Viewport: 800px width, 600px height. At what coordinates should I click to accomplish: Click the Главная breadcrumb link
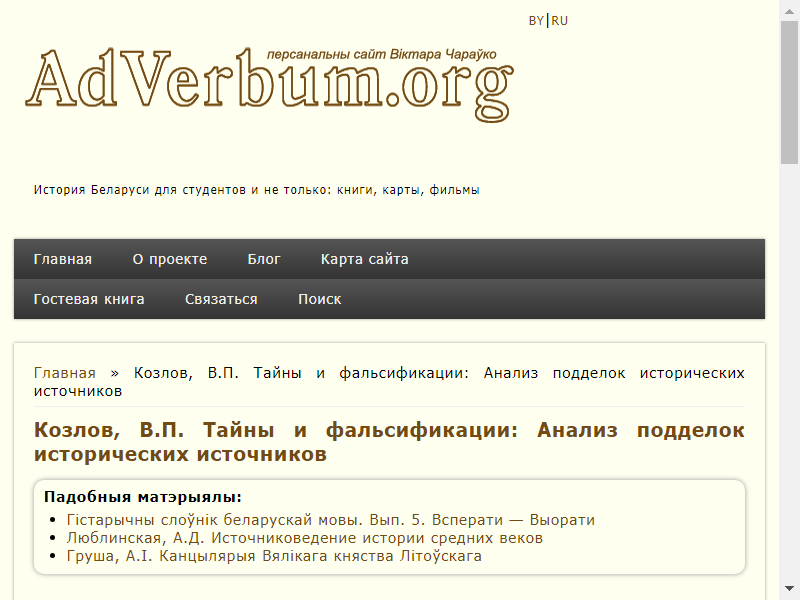tap(65, 373)
